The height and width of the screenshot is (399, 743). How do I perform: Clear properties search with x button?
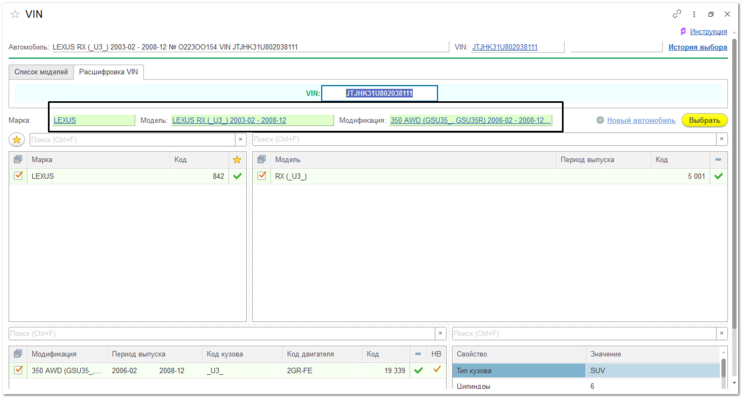(x=722, y=334)
